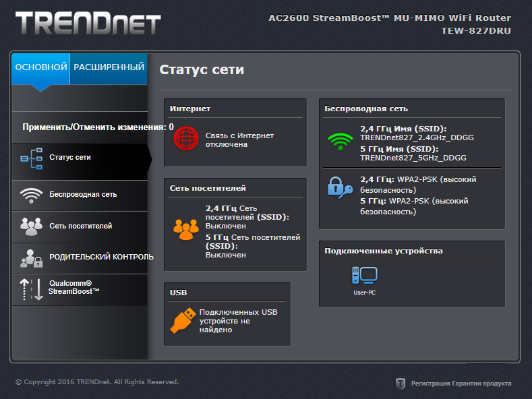Click the 5 ГГц WPA2-PSK security text

pyautogui.click(x=414, y=206)
